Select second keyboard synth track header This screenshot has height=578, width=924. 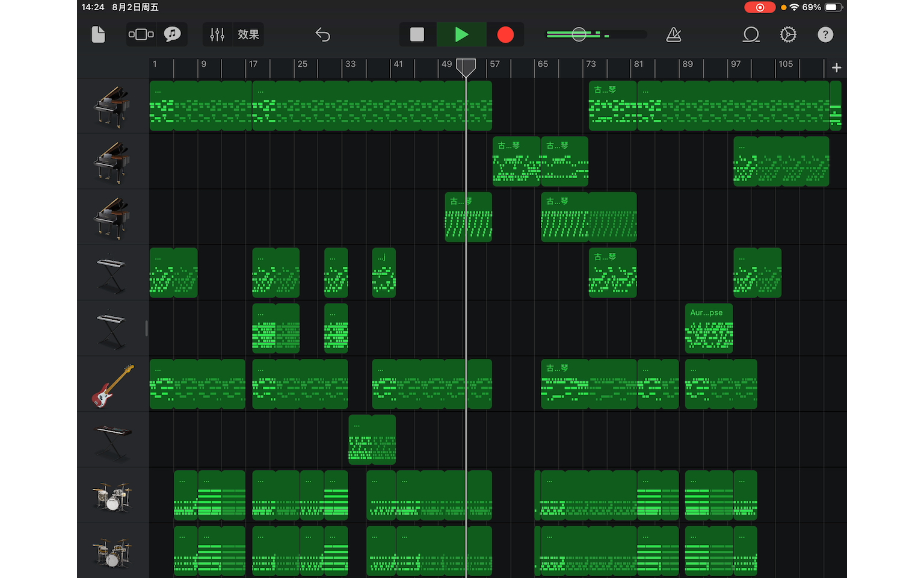112,329
